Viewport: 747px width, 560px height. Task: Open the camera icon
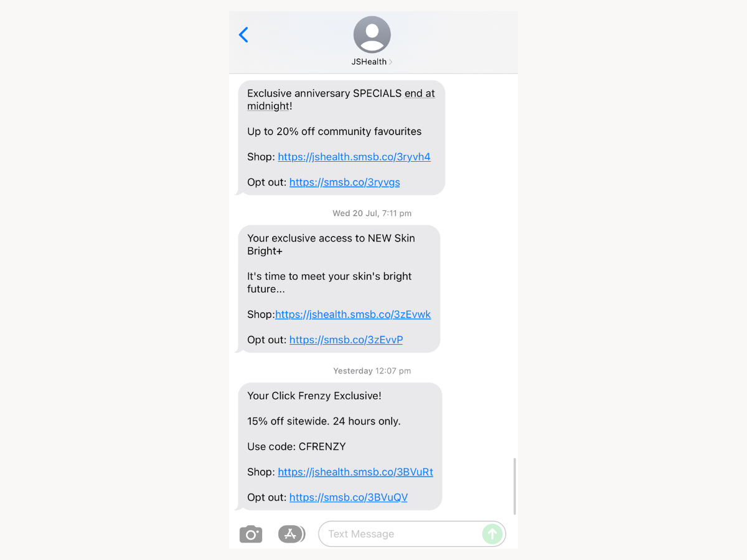(251, 534)
